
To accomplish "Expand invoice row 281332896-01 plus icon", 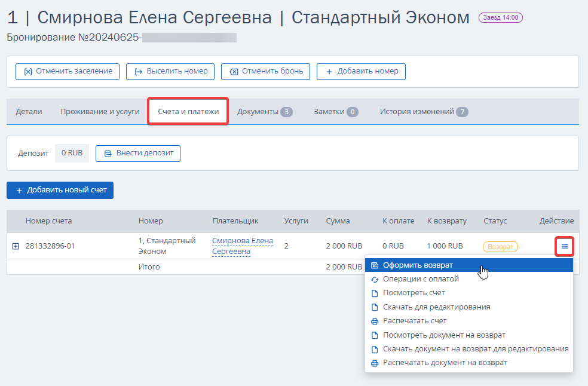I will coord(16,246).
